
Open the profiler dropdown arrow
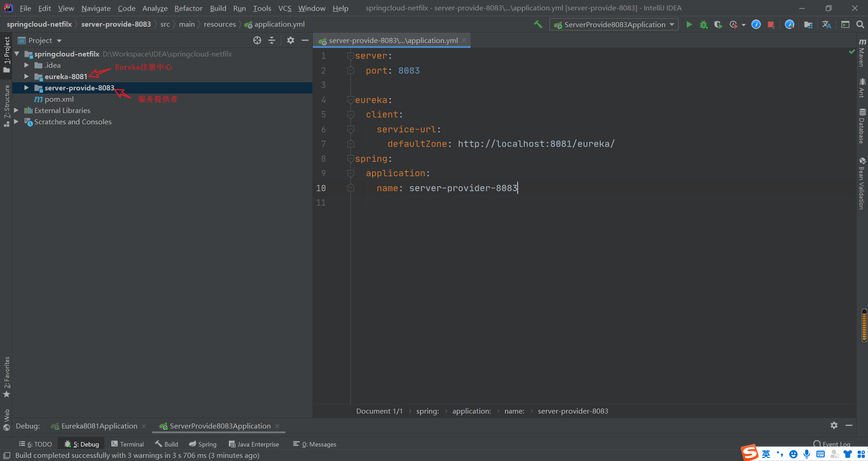tap(744, 25)
